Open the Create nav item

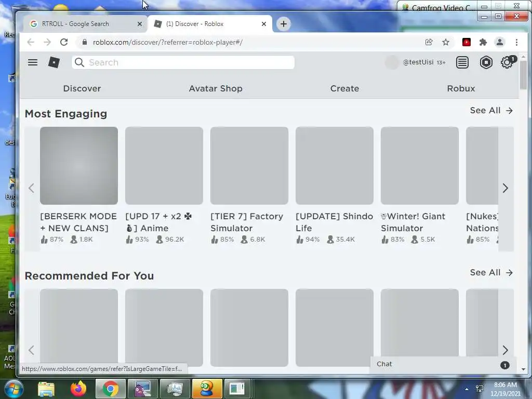[344, 88]
